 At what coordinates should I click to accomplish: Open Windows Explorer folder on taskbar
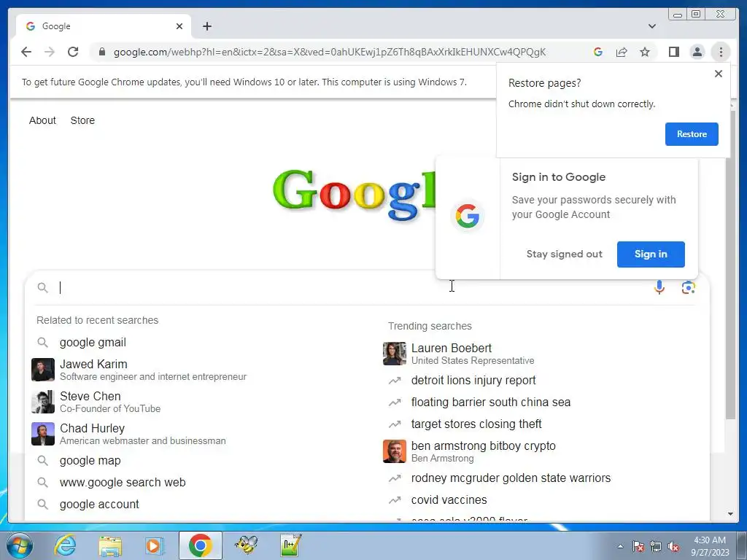[x=110, y=545]
